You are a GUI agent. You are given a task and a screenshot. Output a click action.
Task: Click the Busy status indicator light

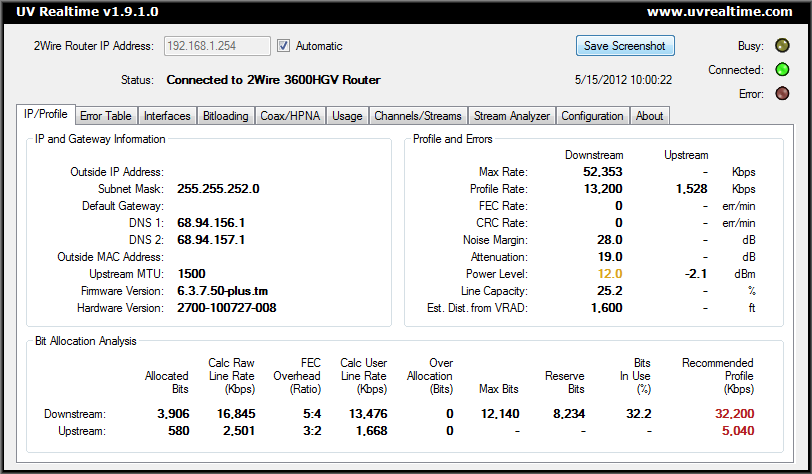(783, 46)
